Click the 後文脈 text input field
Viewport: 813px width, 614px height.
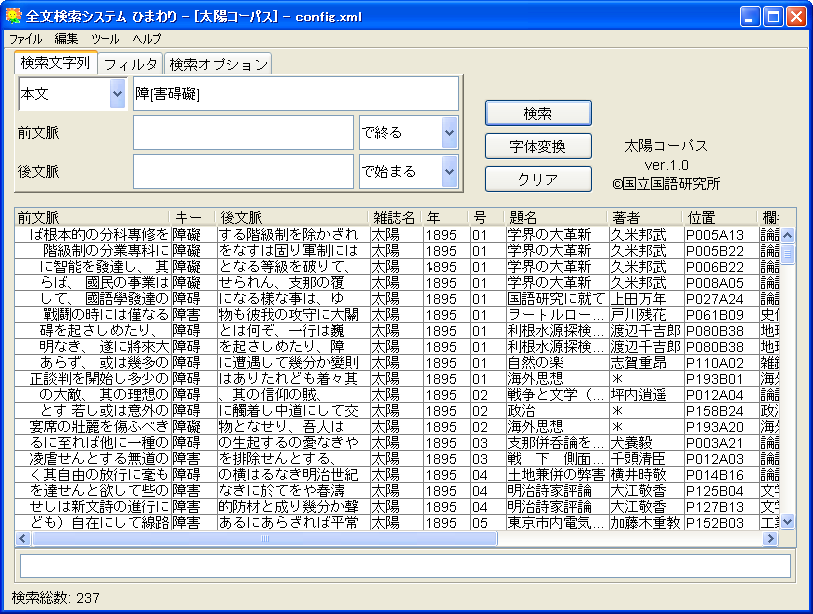[244, 171]
